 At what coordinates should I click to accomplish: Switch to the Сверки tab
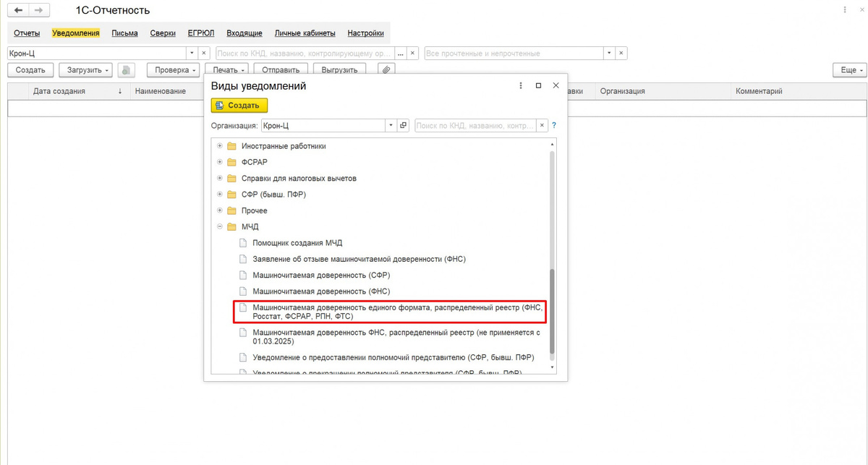[x=163, y=33]
